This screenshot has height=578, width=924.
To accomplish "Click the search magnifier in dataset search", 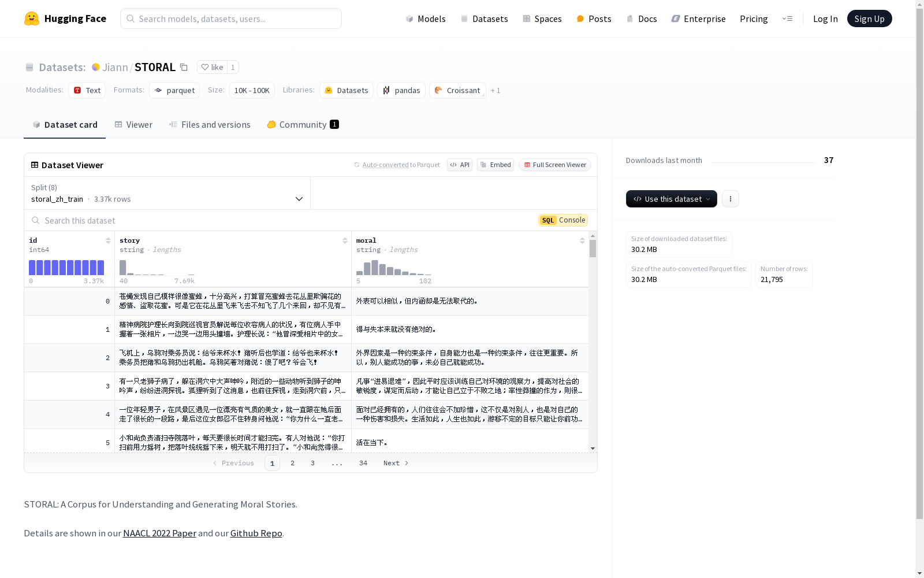I will 36,220.
